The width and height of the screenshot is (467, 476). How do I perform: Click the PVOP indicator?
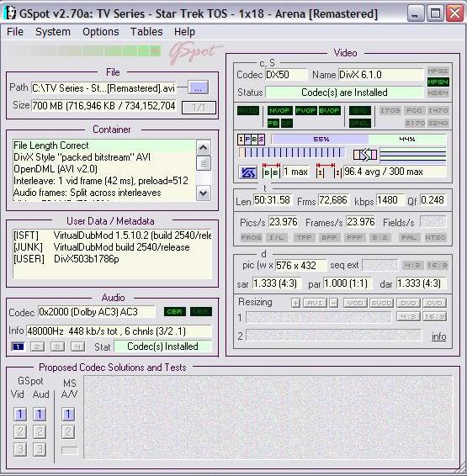coord(305,110)
